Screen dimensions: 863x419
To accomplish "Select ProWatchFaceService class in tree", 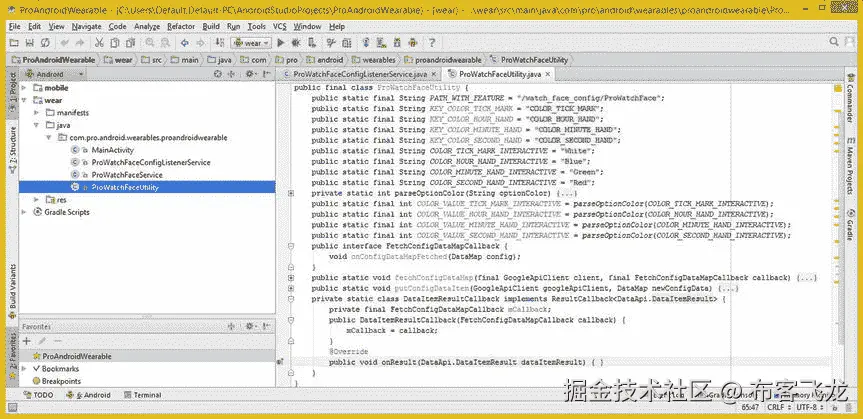I will tap(127, 175).
